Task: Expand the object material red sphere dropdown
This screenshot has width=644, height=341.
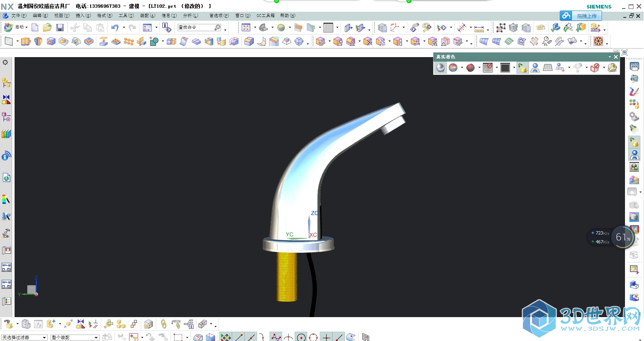Action: point(479,68)
